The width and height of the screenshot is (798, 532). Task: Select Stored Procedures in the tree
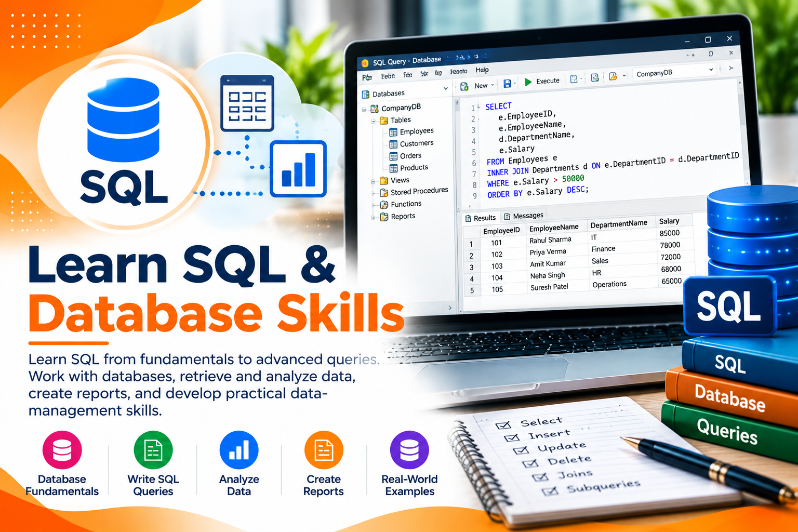point(414,192)
